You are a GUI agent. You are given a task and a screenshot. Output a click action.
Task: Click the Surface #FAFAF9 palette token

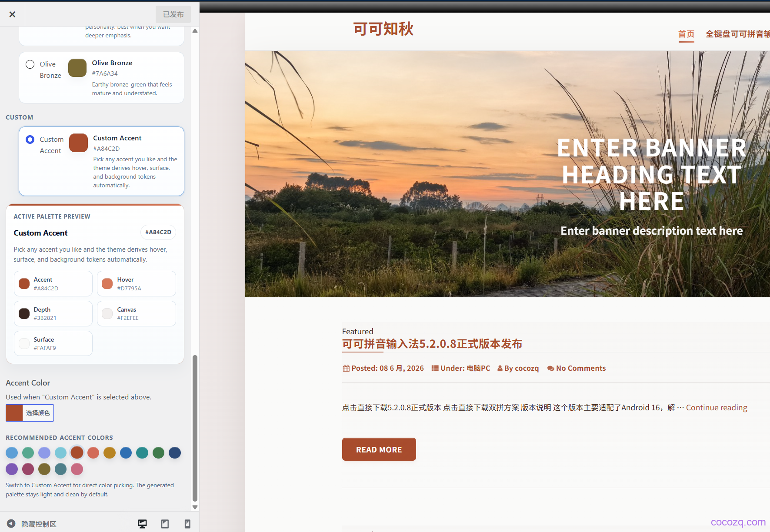tap(53, 343)
